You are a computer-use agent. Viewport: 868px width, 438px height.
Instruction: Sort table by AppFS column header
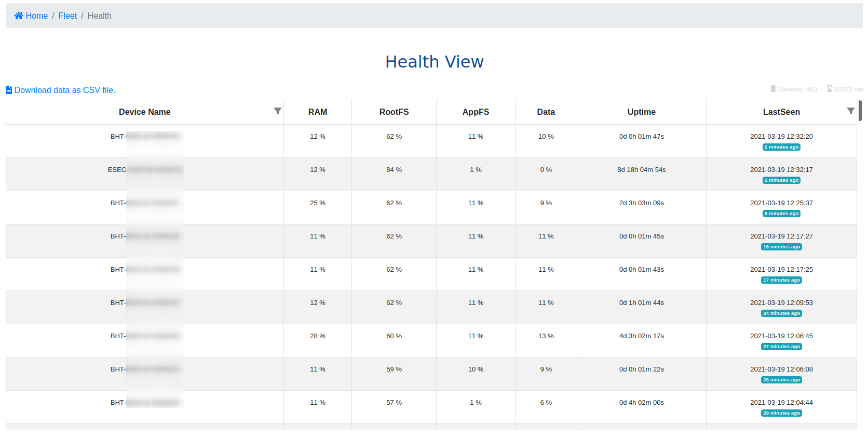(x=476, y=112)
